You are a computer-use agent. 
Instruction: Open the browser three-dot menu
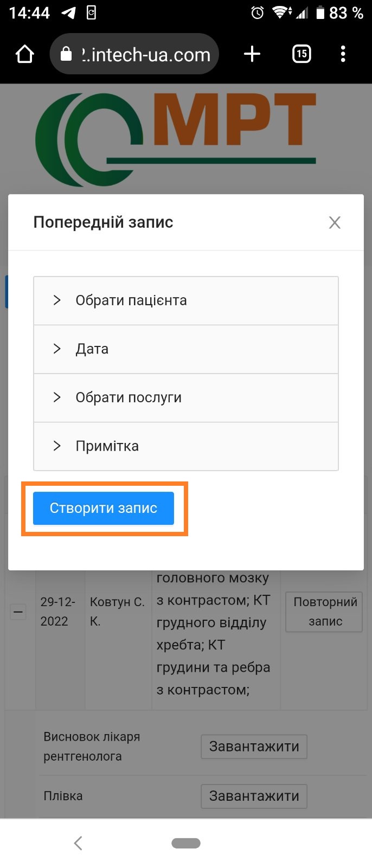coord(343,54)
